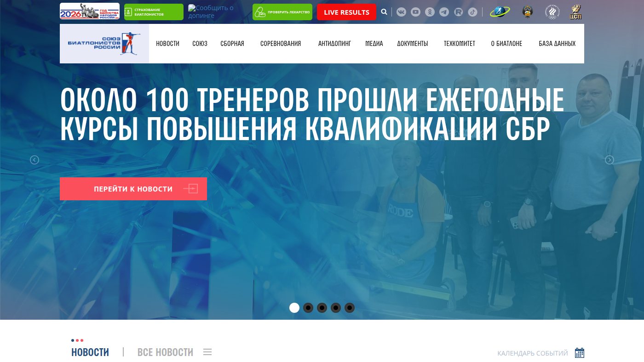Open the site search magnifier icon

tap(384, 12)
